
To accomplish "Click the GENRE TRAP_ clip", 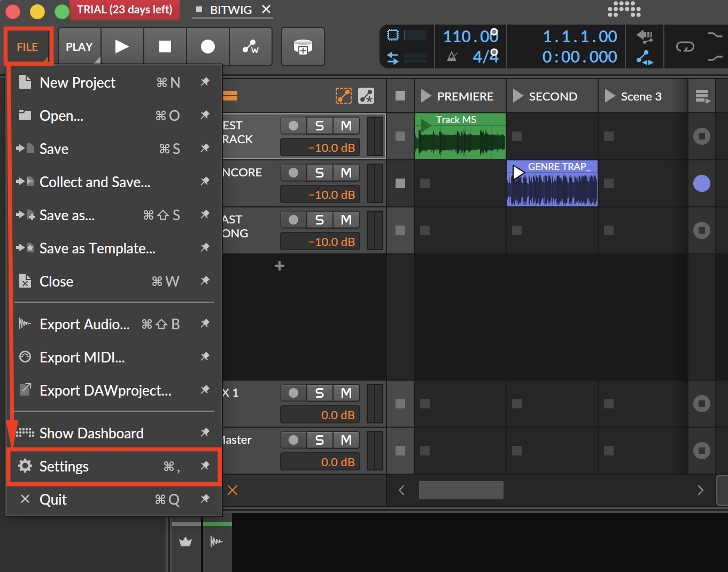I will pyautogui.click(x=552, y=183).
